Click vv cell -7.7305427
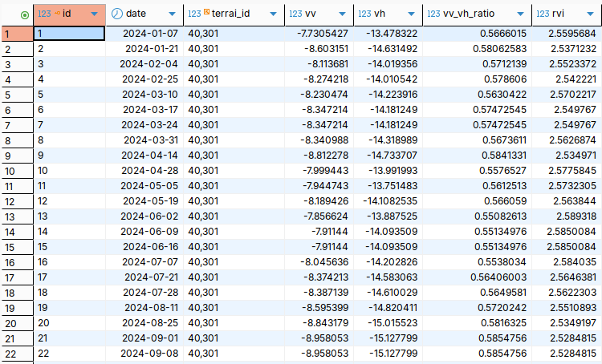The height and width of the screenshot is (364, 602). tap(319, 34)
